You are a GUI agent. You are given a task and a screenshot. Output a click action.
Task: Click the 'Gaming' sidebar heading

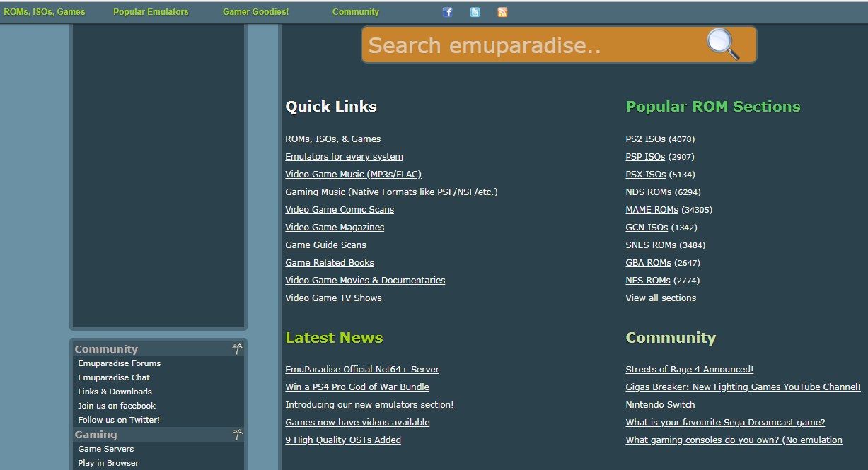click(x=96, y=435)
